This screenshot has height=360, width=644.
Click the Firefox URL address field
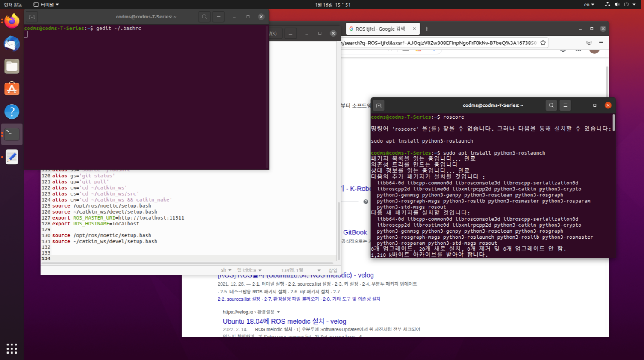[x=438, y=43]
